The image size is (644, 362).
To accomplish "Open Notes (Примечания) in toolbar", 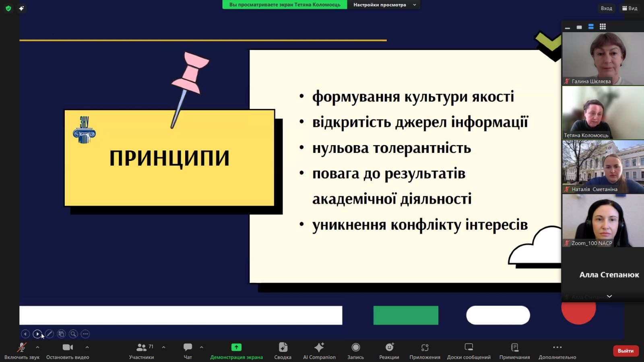I will tap(514, 351).
